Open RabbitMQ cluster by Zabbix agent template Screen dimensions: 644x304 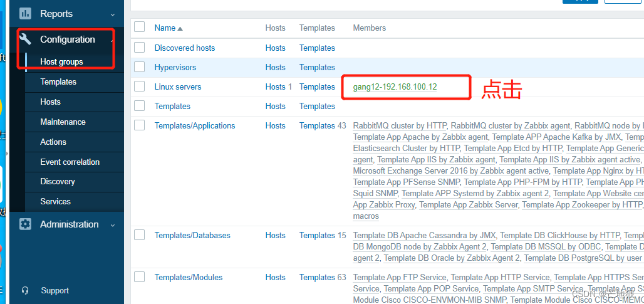(x=511, y=126)
